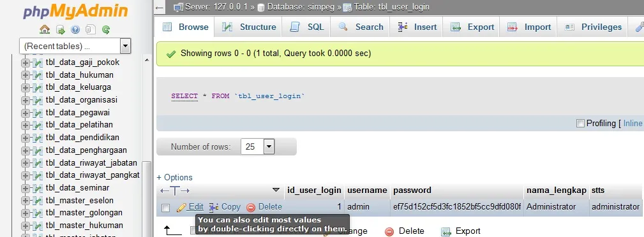Click the Copy link for admin row
Image resolution: width=644 pixels, height=237 pixels.
(x=231, y=207)
